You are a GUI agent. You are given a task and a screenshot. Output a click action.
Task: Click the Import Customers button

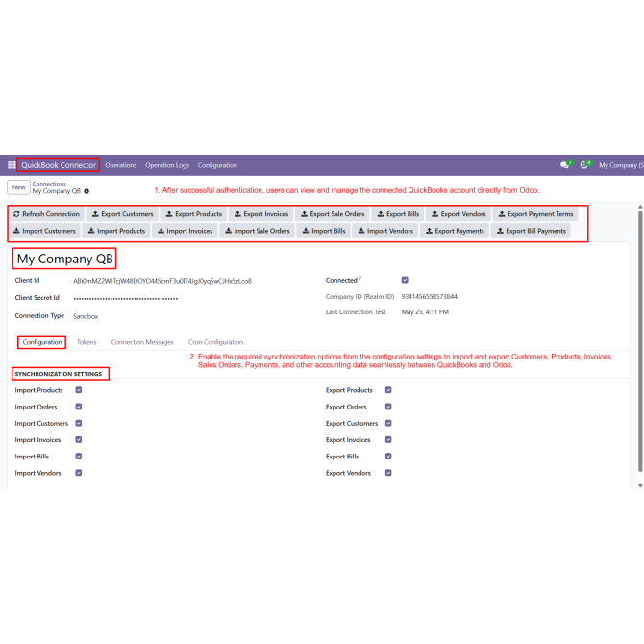pyautogui.click(x=44, y=231)
